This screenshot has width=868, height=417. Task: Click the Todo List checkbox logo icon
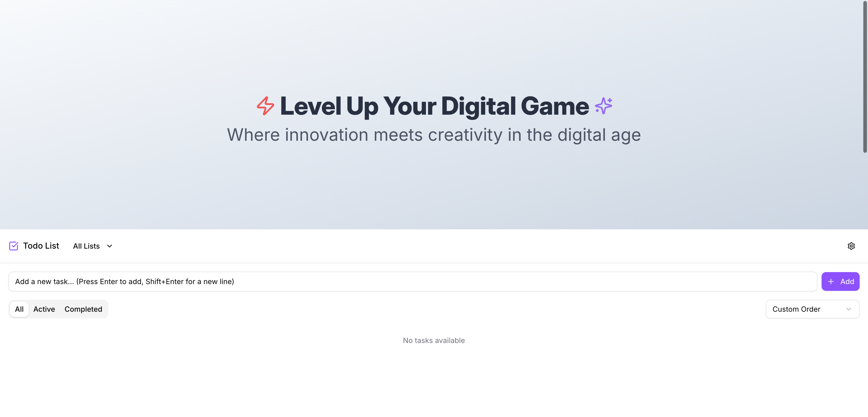(14, 246)
